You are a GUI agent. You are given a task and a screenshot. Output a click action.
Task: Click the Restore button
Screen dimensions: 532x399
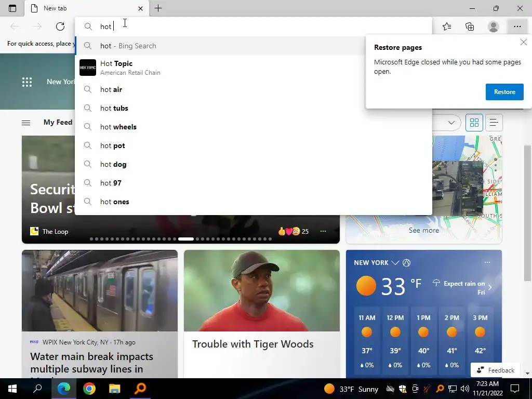pos(504,92)
